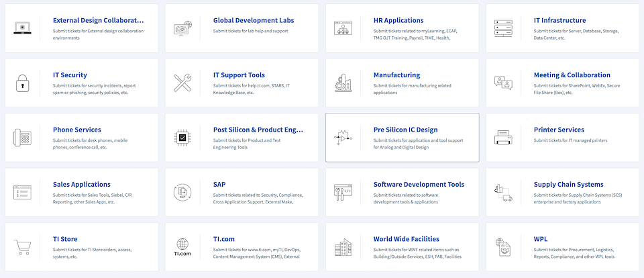
Task: Click the IT Infrastructure server rack icon
Action: tap(504, 28)
